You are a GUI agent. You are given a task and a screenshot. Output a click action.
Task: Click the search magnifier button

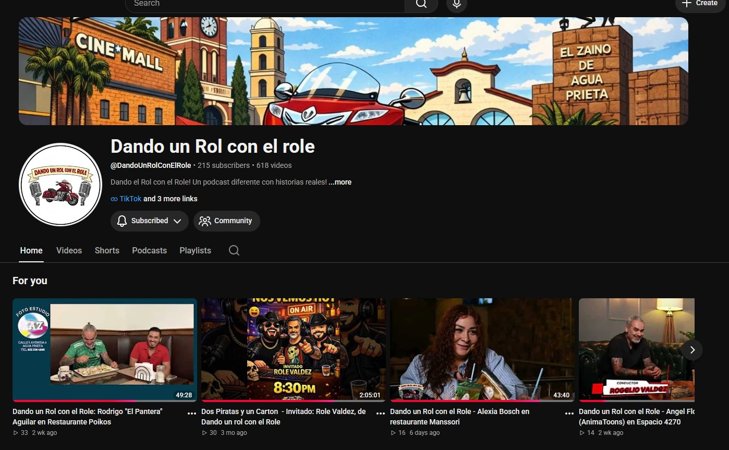coord(421,4)
